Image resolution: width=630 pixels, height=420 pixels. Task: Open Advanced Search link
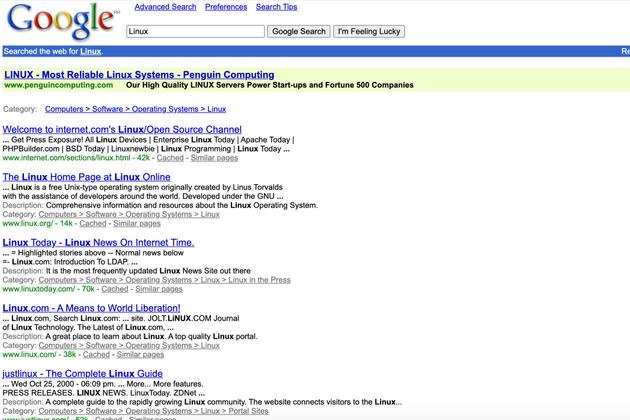(x=165, y=7)
